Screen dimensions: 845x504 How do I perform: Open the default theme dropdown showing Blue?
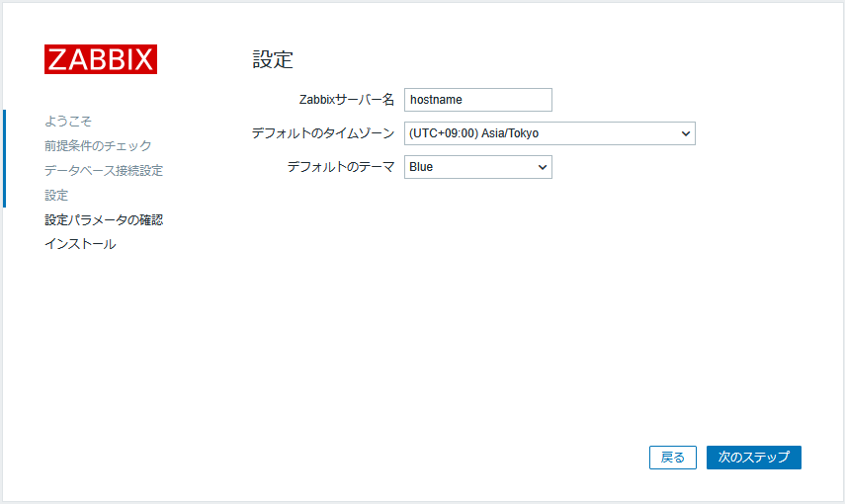(x=478, y=167)
